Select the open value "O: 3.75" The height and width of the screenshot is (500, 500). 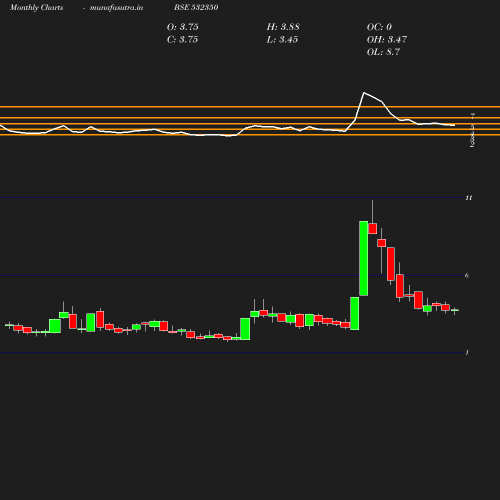183,27
